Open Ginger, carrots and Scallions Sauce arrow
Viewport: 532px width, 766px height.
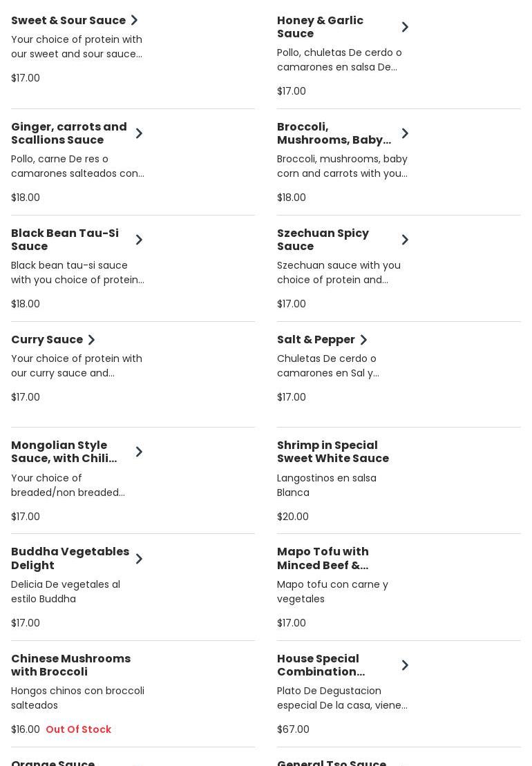click(139, 133)
